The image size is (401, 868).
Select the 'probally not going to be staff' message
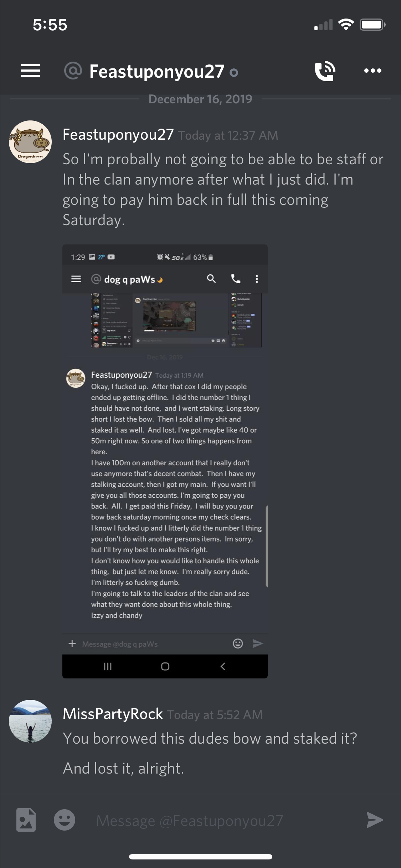[223, 190]
